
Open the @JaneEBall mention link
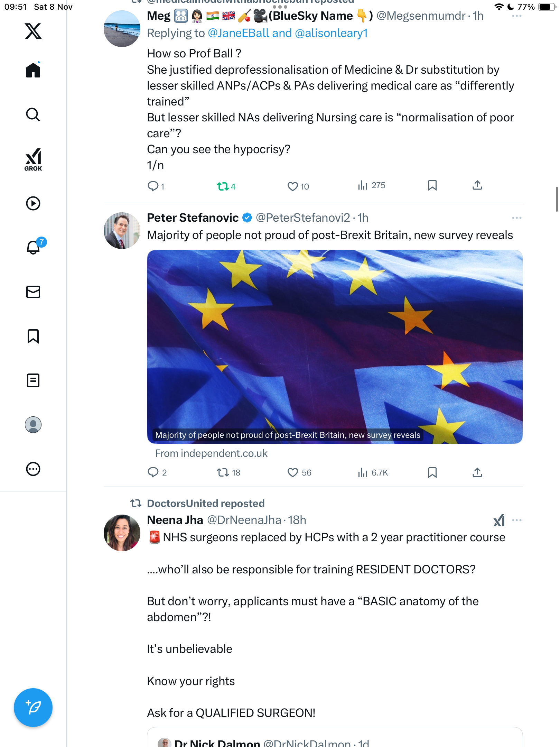click(x=238, y=33)
